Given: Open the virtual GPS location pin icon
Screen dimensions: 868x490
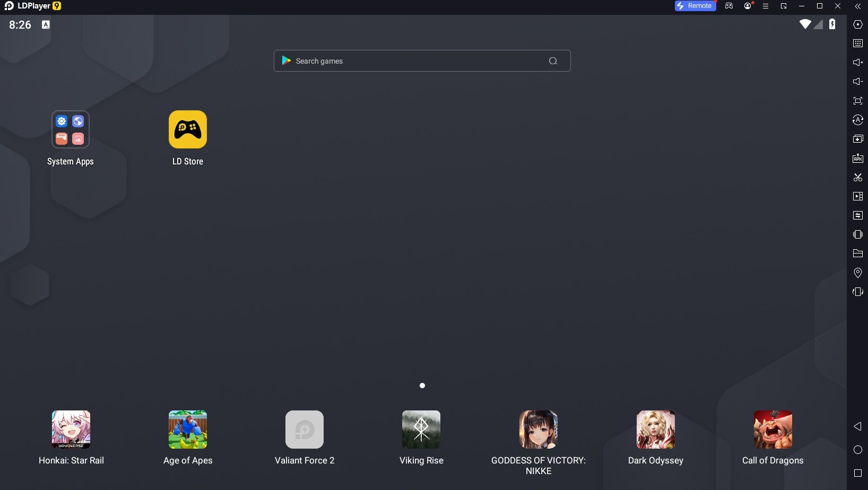Looking at the screenshot, I should point(857,273).
